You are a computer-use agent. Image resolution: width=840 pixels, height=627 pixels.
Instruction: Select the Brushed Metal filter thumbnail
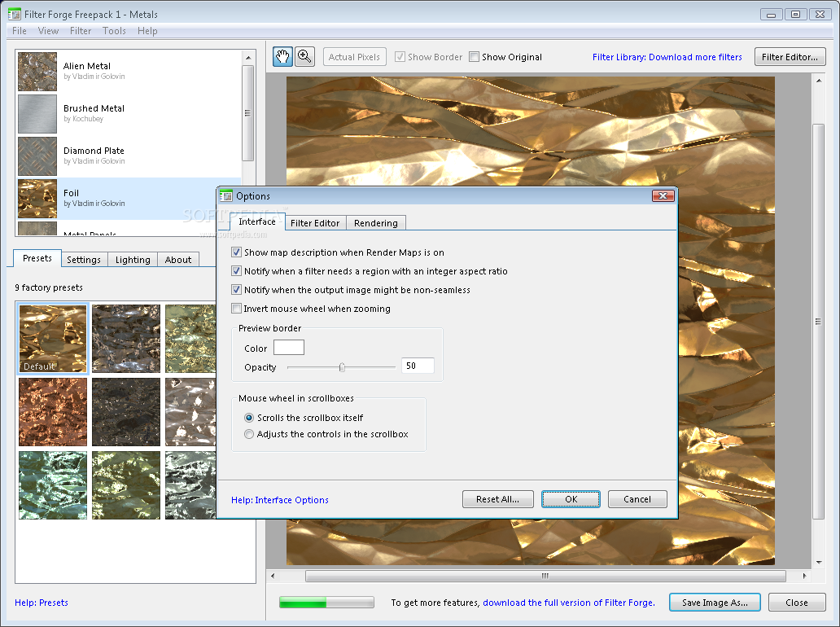(37, 114)
